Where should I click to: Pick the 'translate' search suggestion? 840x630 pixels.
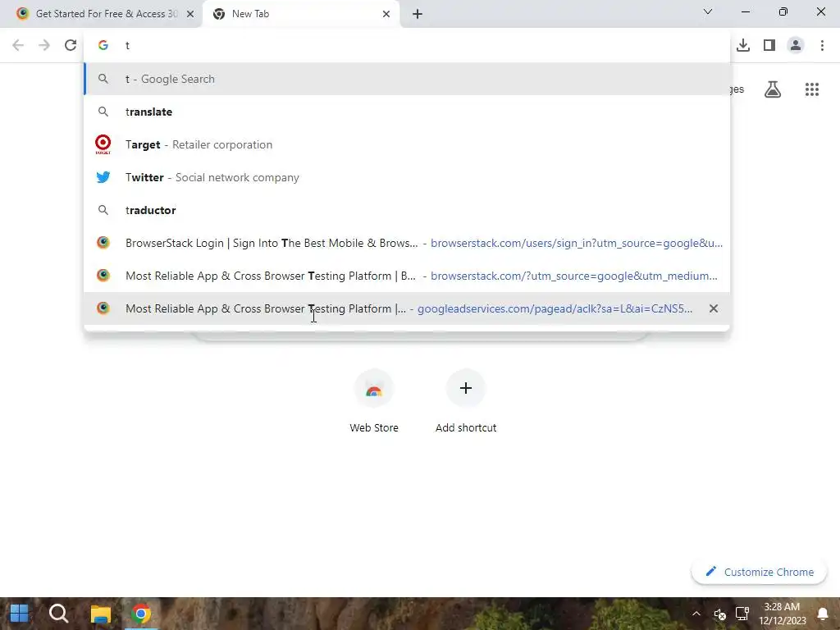coord(407,112)
